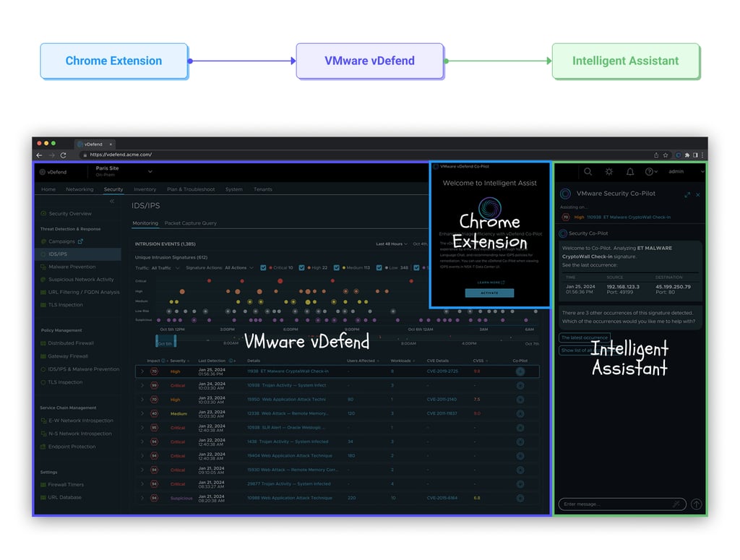740x560 pixels.
Task: Send message with the up-arrow button
Action: 697,504
